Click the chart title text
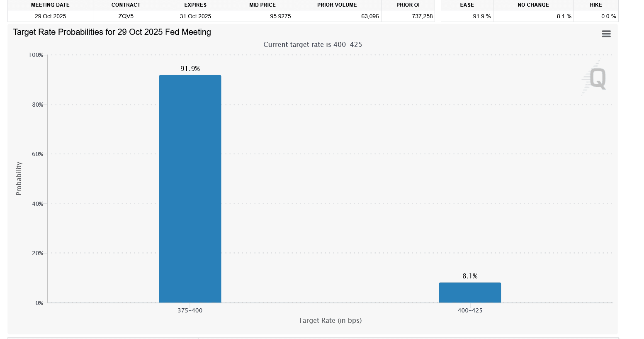The height and width of the screenshot is (339, 644). coord(112,32)
